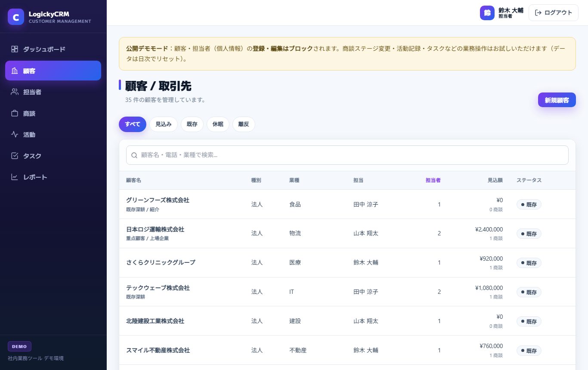Click the 見込額 column header
This screenshot has width=588, height=370.
coord(495,180)
